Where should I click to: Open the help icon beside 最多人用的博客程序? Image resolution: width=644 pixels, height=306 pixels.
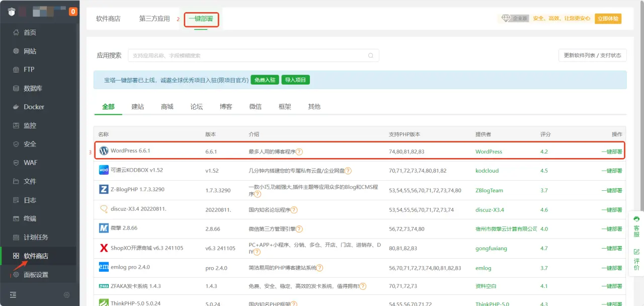coord(299,151)
